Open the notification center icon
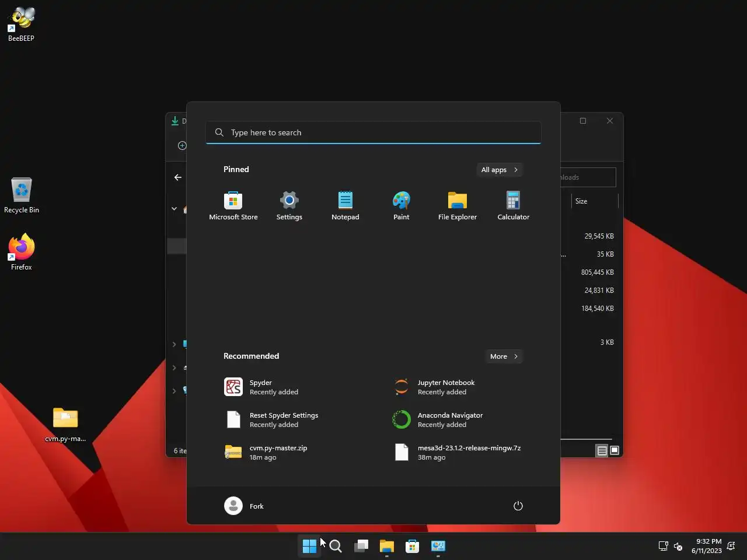 [731, 546]
